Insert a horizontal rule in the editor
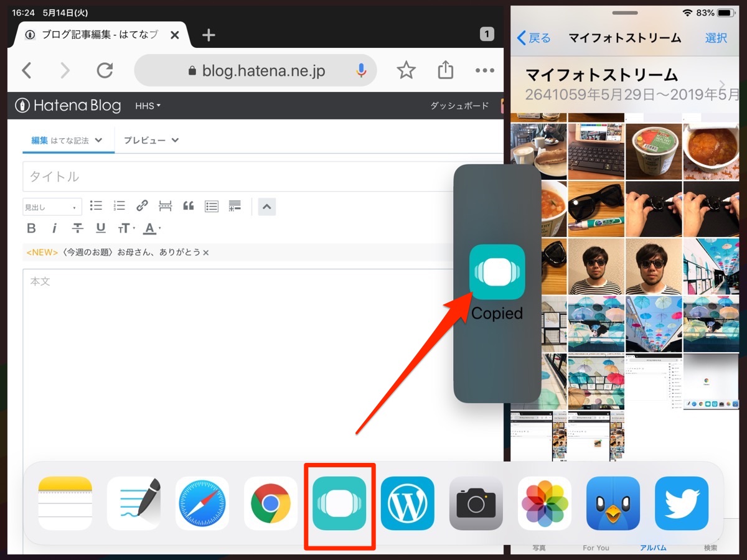The height and width of the screenshot is (560, 747). tap(165, 206)
